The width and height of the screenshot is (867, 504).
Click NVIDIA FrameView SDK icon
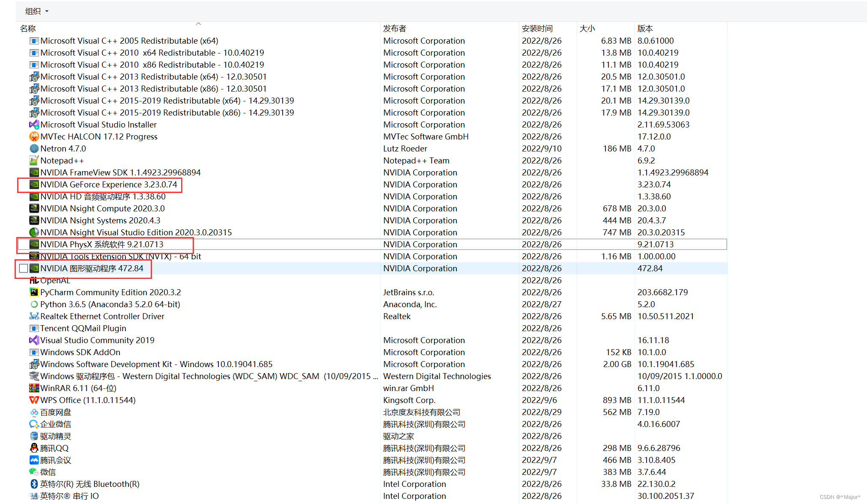click(x=34, y=172)
